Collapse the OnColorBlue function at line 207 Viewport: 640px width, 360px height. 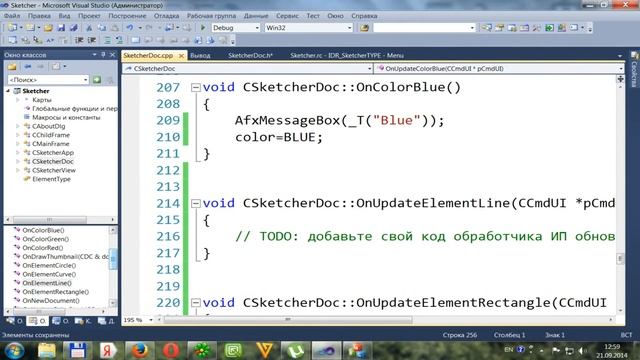(196, 87)
